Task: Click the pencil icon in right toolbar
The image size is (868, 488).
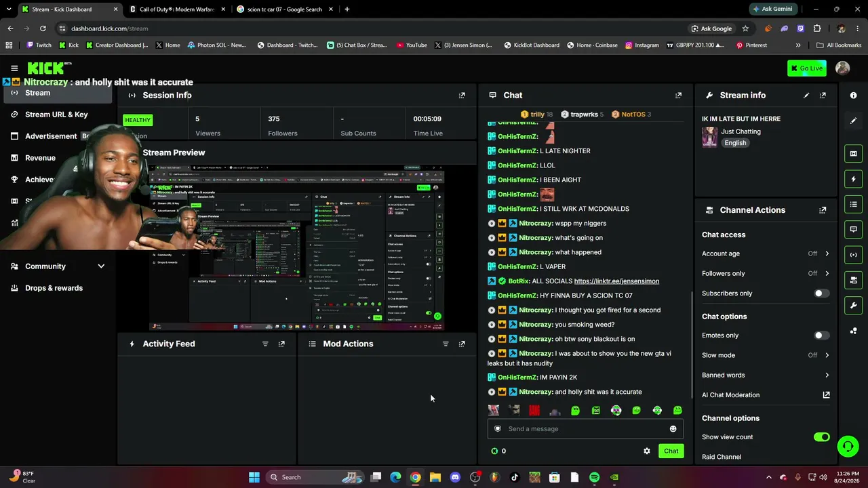Action: (853, 121)
